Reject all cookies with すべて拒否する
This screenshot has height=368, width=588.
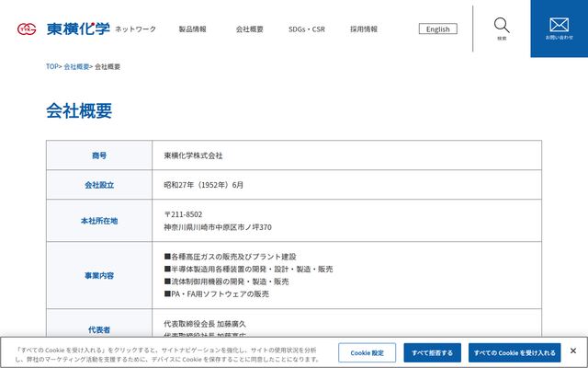(x=433, y=353)
